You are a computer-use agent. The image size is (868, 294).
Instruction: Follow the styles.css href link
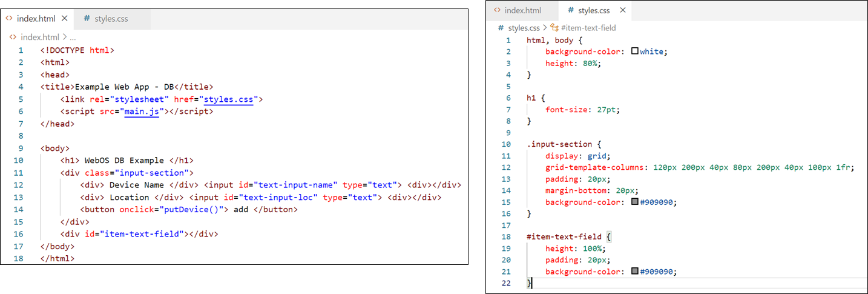tap(228, 99)
